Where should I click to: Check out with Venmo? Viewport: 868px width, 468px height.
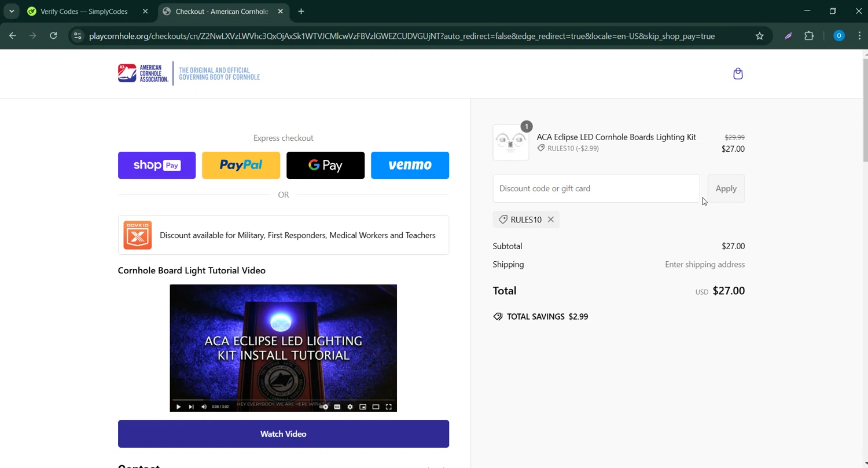point(410,165)
